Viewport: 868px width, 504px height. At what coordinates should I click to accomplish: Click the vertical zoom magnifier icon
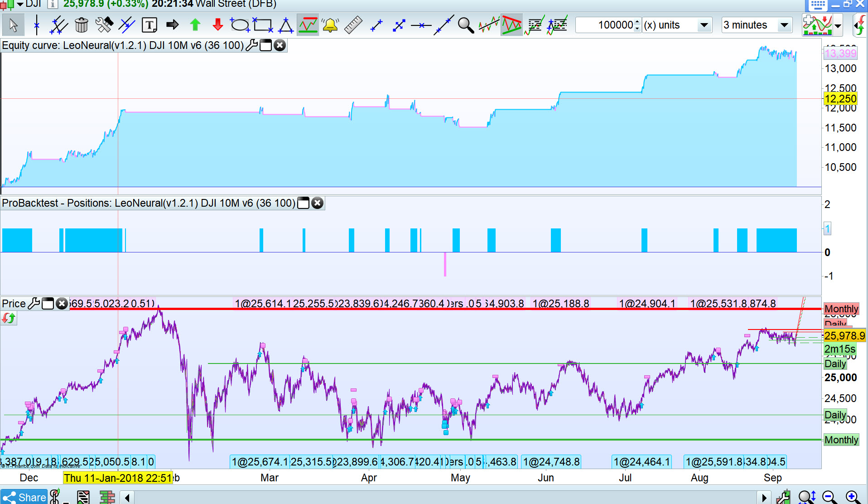pyautogui.click(x=807, y=497)
